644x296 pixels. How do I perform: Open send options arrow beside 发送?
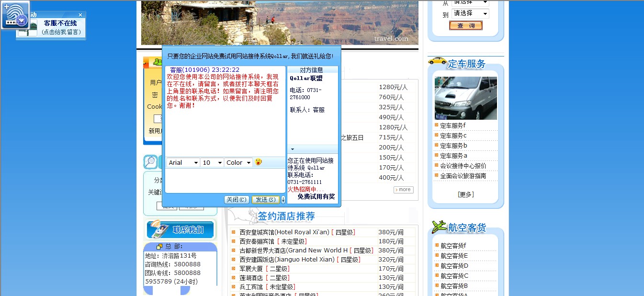pyautogui.click(x=283, y=200)
